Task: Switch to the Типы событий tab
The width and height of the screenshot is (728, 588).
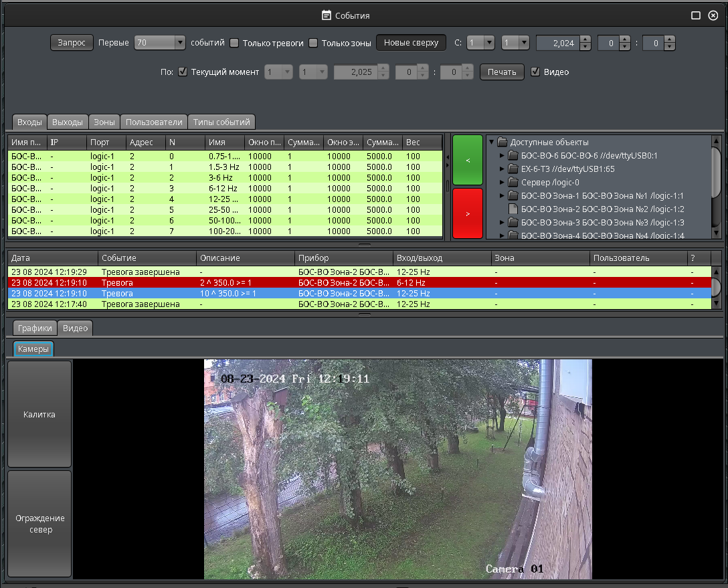Action: 221,122
